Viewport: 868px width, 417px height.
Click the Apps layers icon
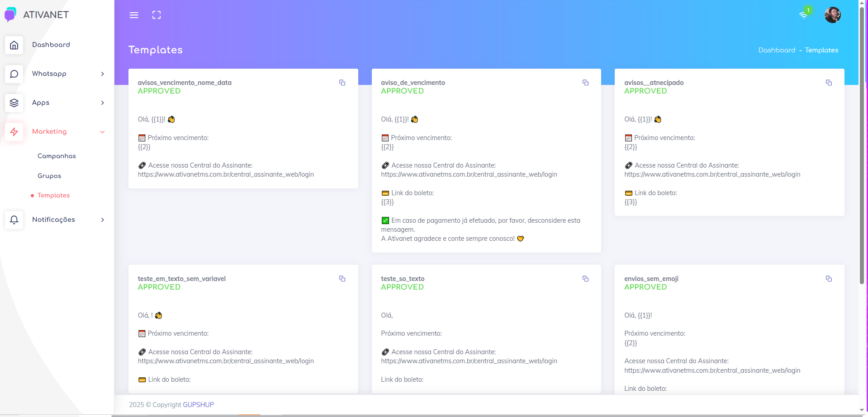click(x=14, y=103)
